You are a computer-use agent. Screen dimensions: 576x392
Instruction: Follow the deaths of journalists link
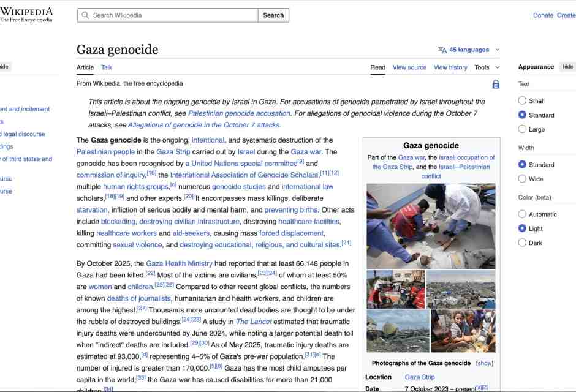coord(139,298)
